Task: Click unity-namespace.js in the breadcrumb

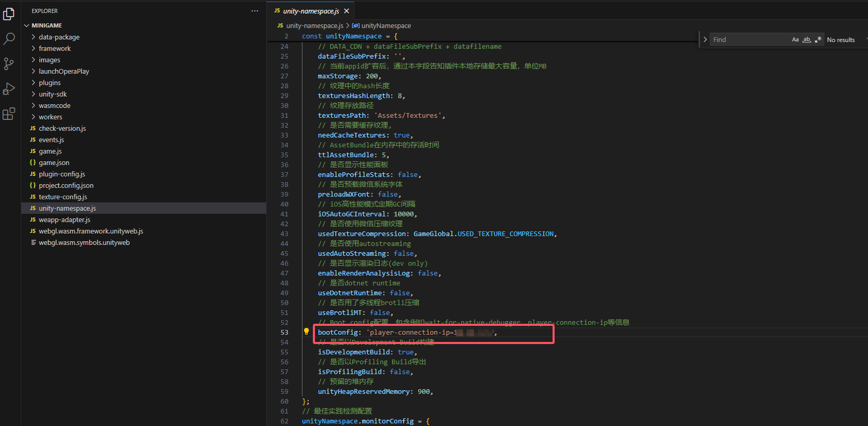Action: click(314, 25)
